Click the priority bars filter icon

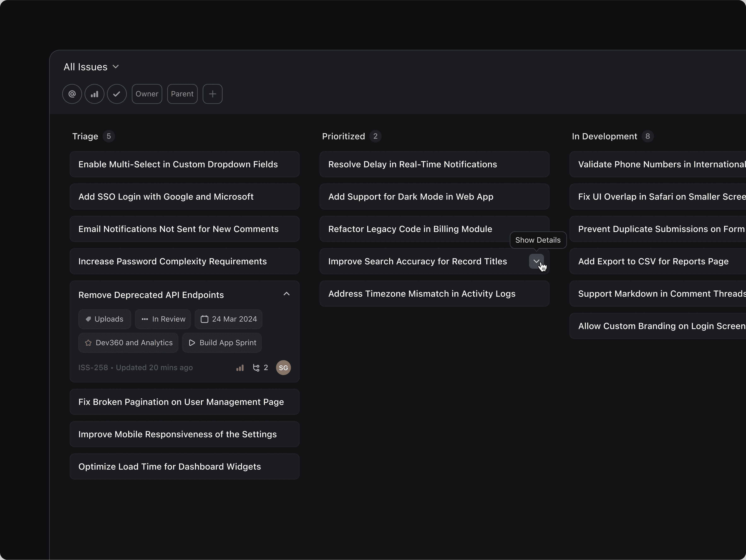[94, 94]
